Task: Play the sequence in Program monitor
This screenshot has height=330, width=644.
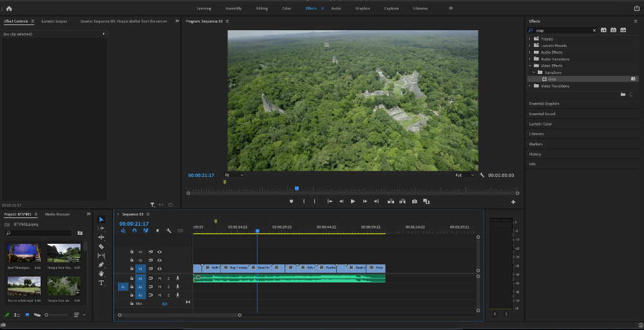Action: pos(353,201)
